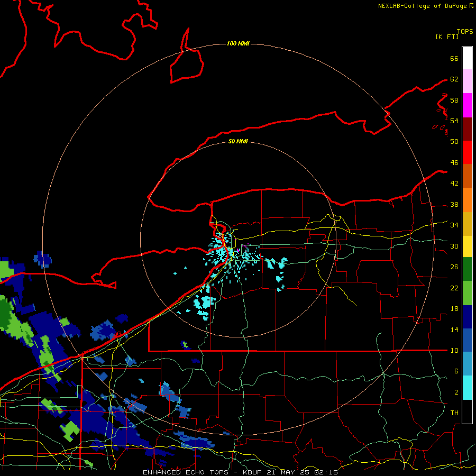Click the '34' legend value
Screen dimensions: 476x476
(x=454, y=225)
